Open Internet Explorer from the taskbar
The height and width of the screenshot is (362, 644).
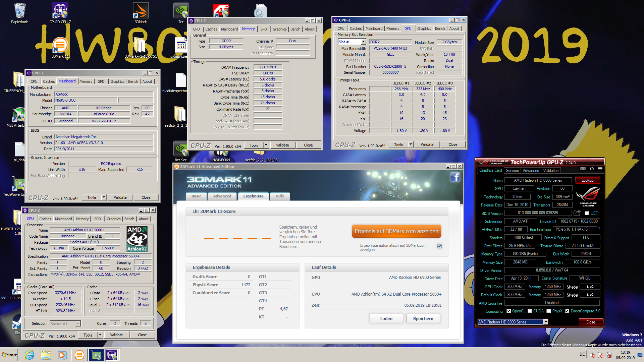pos(30,355)
